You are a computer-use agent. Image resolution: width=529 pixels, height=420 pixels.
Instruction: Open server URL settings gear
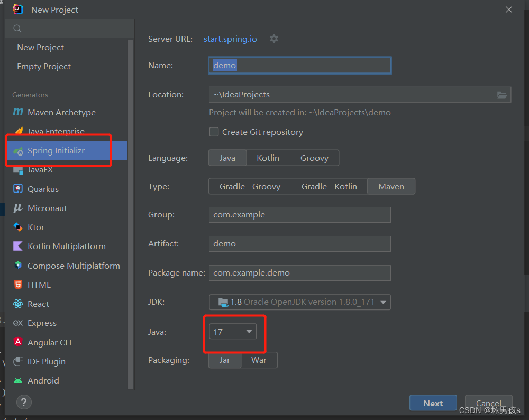pyautogui.click(x=274, y=39)
